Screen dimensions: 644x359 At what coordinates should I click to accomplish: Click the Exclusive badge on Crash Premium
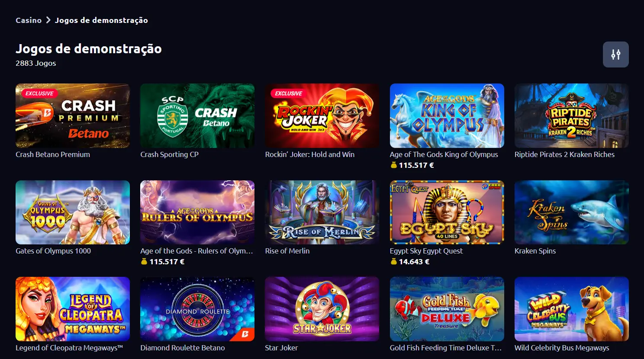(x=39, y=93)
